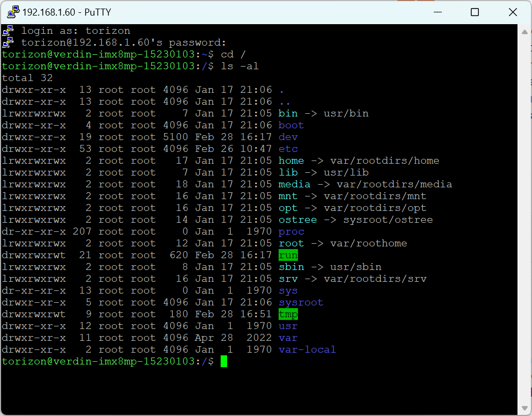The height and width of the screenshot is (416, 532).
Task: Click the highlighted "tmp" directory name
Action: (x=288, y=314)
